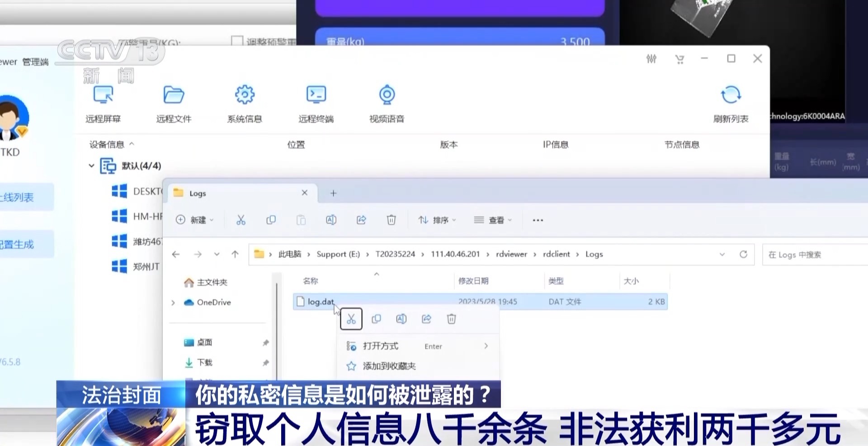Image resolution: width=868 pixels, height=446 pixels.
Task: Open the 排序 sort dropdown
Action: click(437, 220)
